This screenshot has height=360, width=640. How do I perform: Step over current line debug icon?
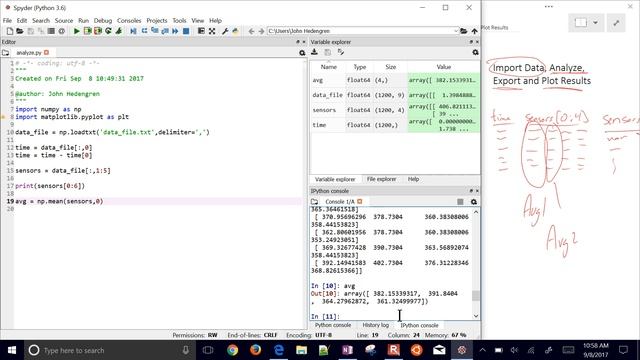click(x=144, y=31)
